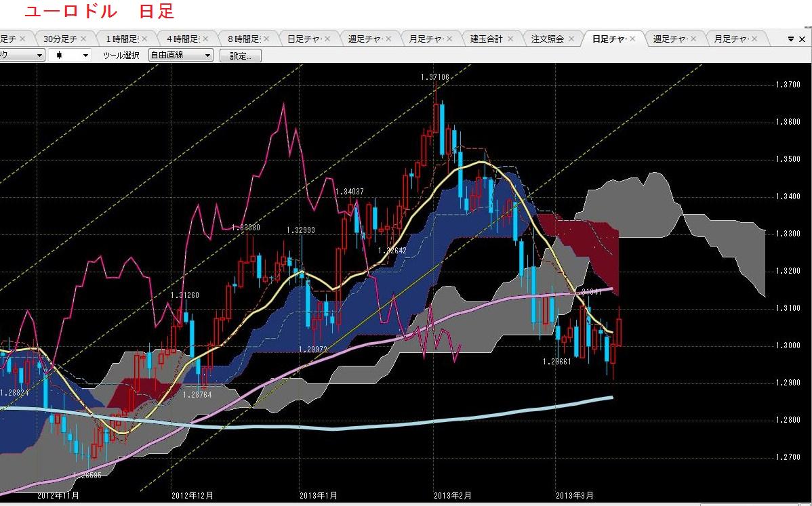Close the 4時間足 tab with its × icon
Screen dimensions: 812x506
tap(205, 39)
